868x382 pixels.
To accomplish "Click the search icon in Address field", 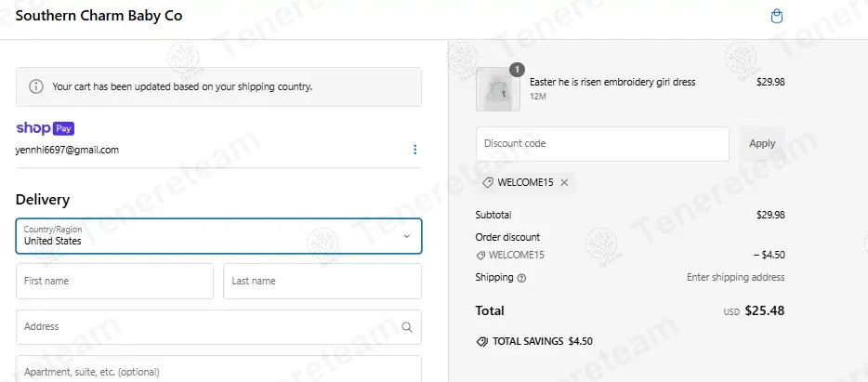I will pos(407,327).
